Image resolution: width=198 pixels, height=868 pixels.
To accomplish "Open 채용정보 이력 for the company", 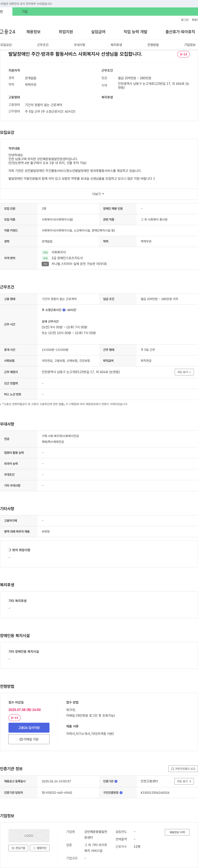I will coord(177,832).
